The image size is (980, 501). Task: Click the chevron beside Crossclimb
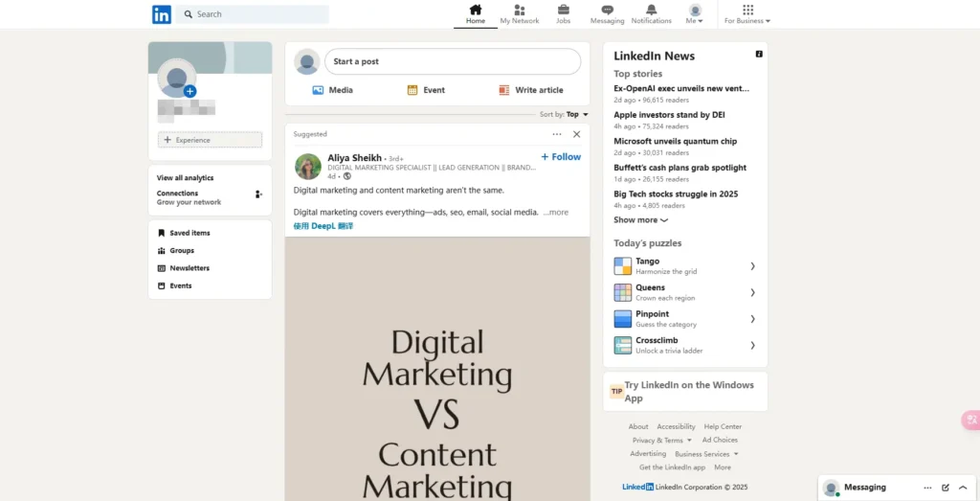tap(752, 345)
